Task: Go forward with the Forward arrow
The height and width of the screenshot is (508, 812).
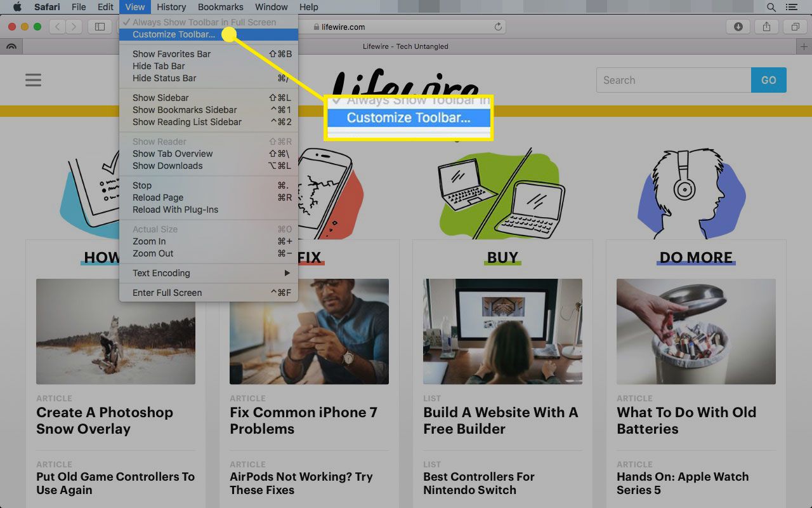Action: click(74, 27)
